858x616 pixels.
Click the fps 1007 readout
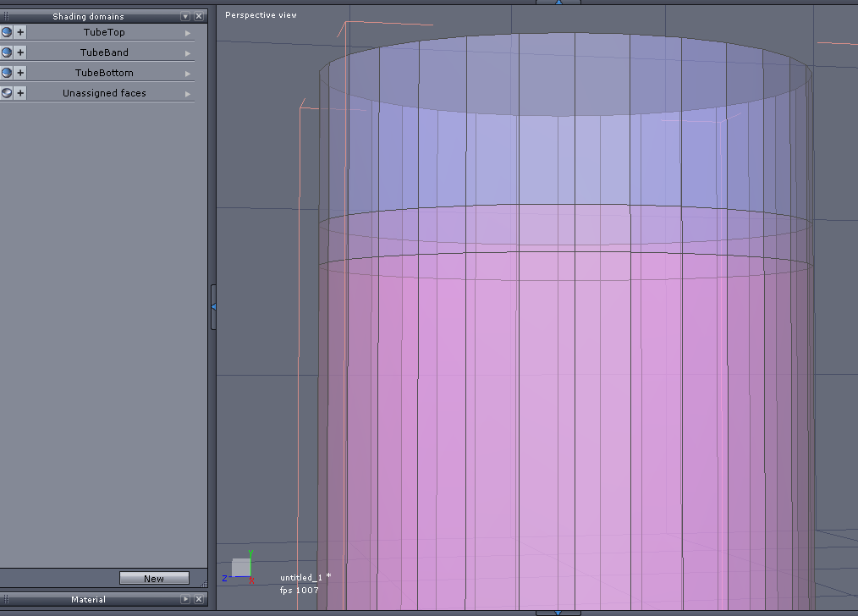click(300, 591)
